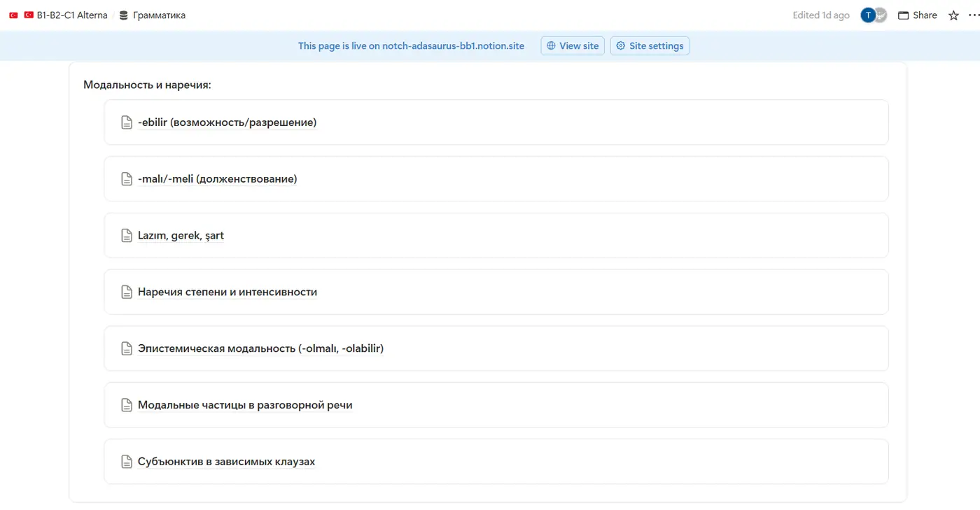This screenshot has height=510, width=980.
Task: Click the Грамматика database stack icon
Action: point(124,15)
